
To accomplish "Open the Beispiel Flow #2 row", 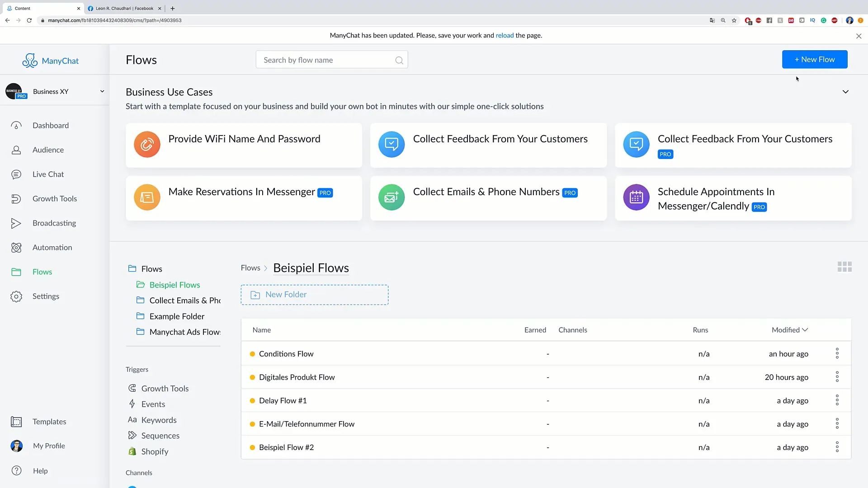I will (546, 447).
